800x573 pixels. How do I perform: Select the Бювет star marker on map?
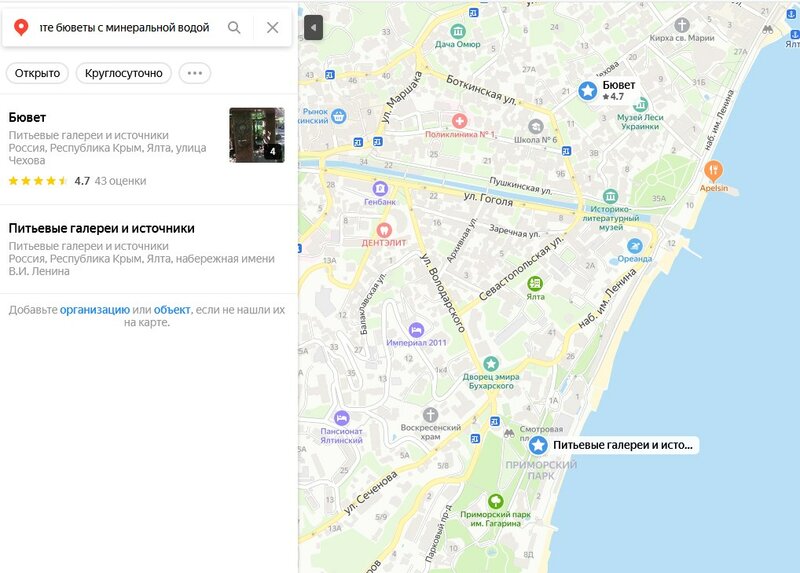tap(588, 91)
